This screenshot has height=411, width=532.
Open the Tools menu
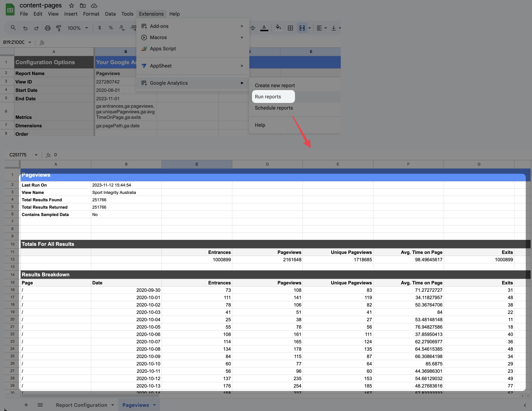[x=127, y=14]
